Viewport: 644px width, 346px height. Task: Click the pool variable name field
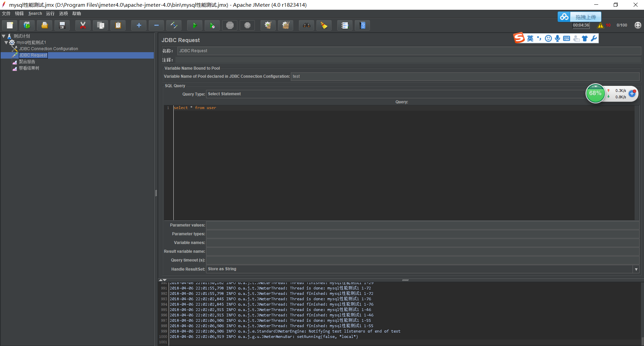(465, 76)
